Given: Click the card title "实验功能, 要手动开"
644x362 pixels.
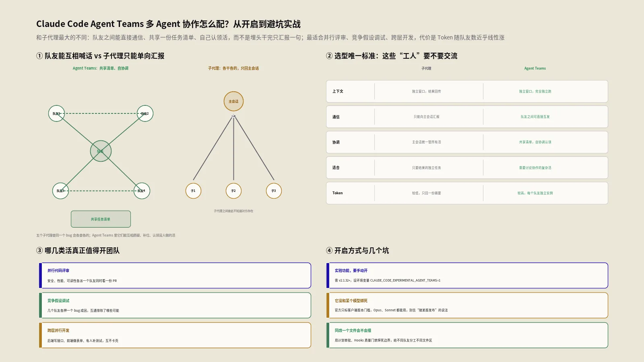Looking at the screenshot, I should click(x=351, y=271).
